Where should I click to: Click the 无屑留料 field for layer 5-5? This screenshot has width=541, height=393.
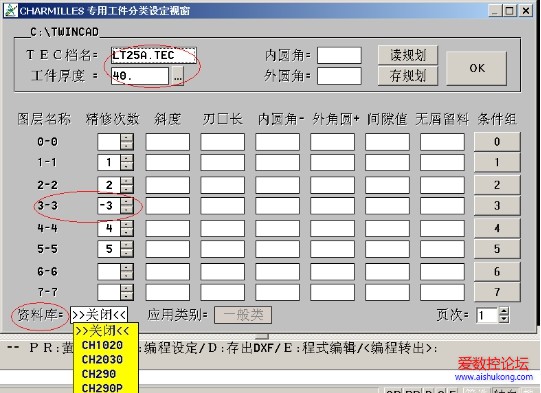tap(442, 249)
